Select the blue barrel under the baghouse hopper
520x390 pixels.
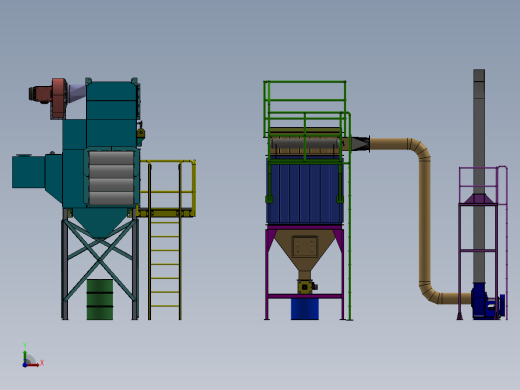pyautogui.click(x=305, y=309)
